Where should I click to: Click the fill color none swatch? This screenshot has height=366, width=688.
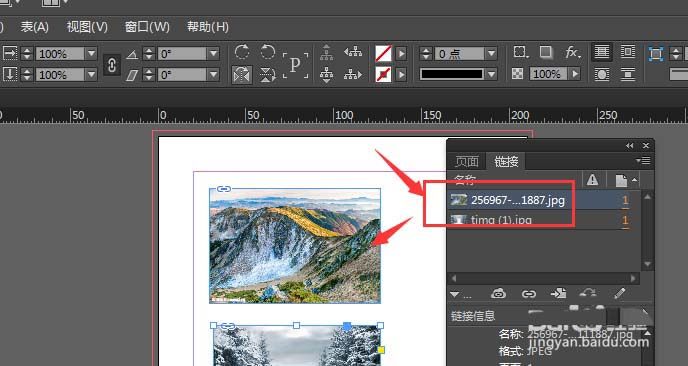[x=383, y=54]
